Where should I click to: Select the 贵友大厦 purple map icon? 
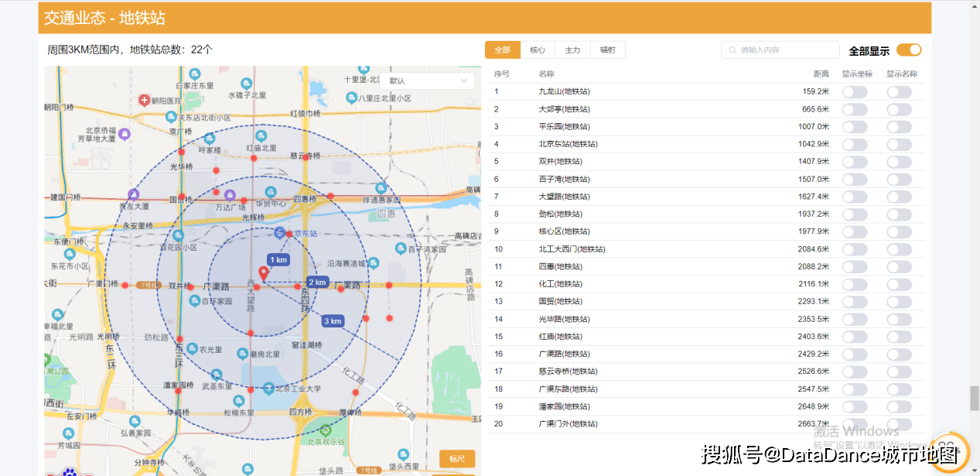[134, 194]
